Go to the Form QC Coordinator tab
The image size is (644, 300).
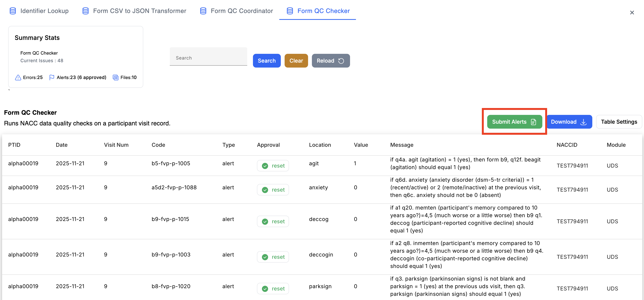point(236,11)
